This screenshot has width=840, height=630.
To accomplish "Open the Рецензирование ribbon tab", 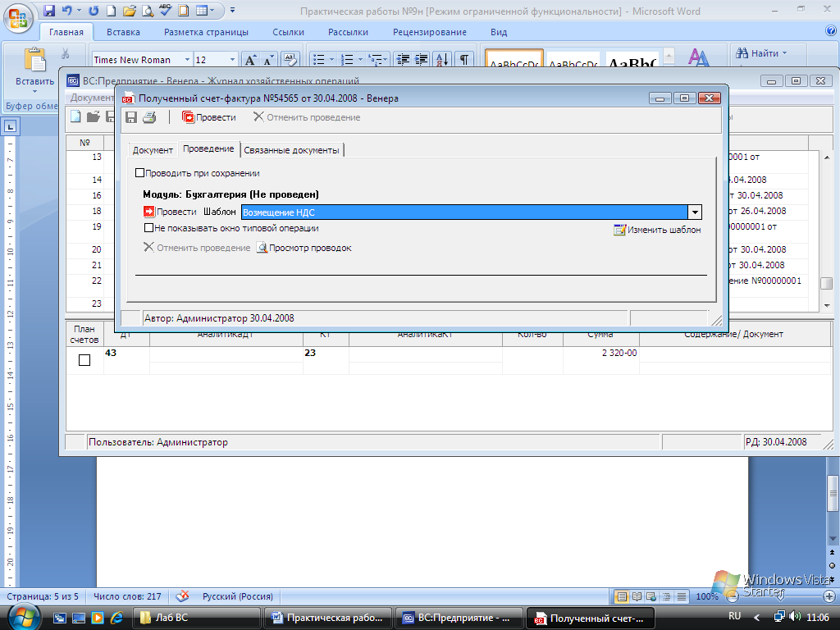I will [x=430, y=32].
